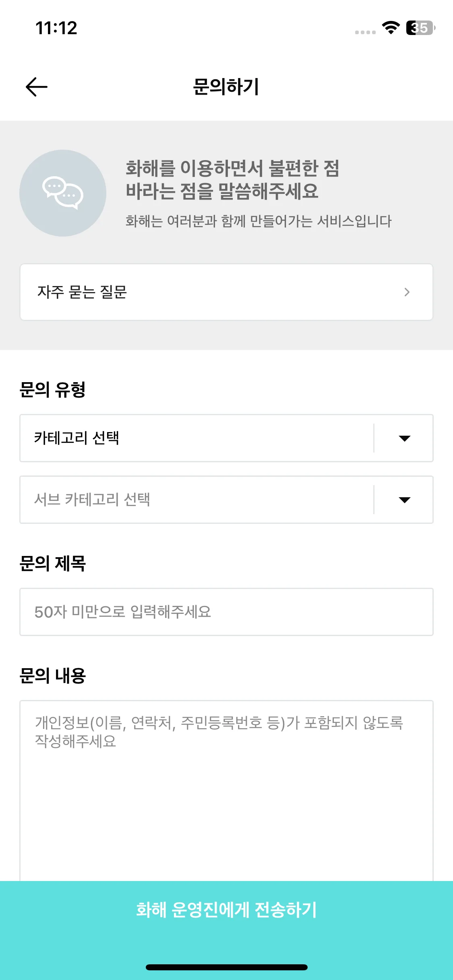Open 자주 묻는 질문 FAQ
Viewport: 453px width, 980px height.
pos(226,292)
